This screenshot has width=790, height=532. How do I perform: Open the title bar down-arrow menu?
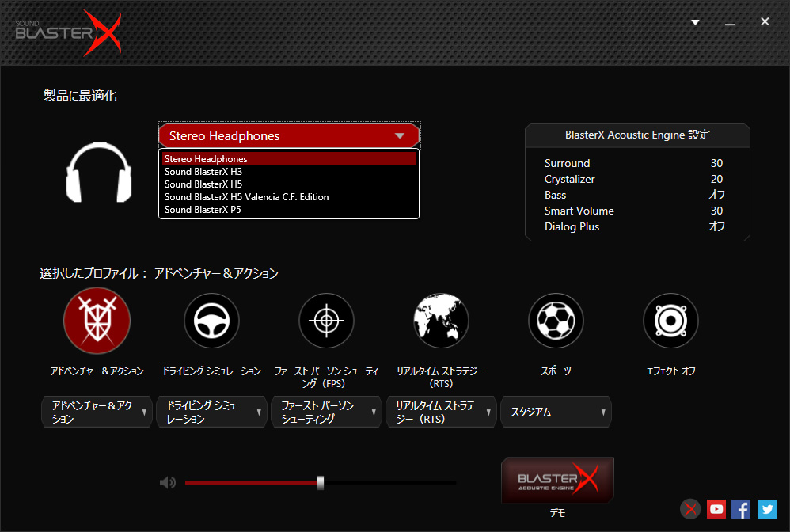coord(695,22)
